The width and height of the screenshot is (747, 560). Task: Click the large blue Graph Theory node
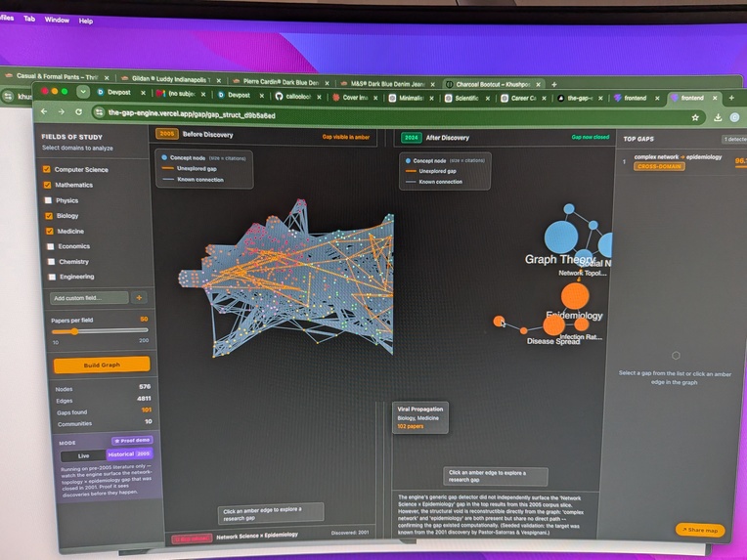(561, 237)
